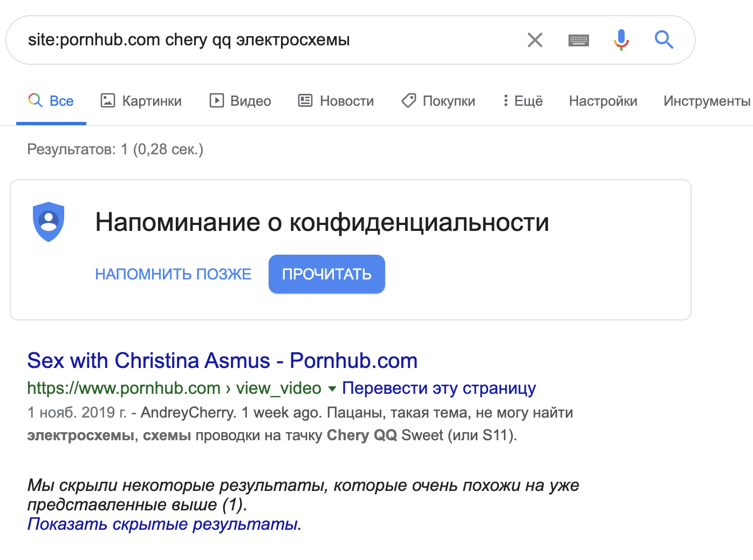This screenshot has height=560, width=753.
Task: Clear the search query with X icon
Action: tap(535, 40)
